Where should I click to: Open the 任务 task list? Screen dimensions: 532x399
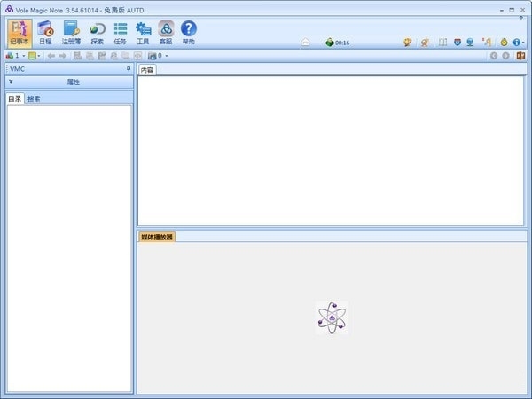coord(120,33)
